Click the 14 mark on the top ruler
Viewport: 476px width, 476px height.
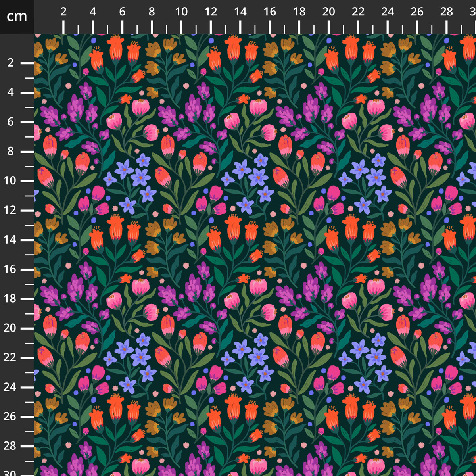click(240, 12)
